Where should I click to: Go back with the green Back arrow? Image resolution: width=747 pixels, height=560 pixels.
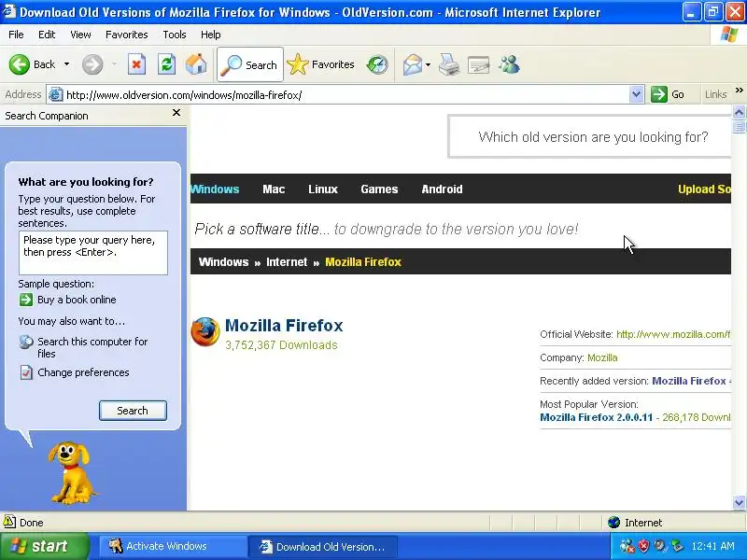tap(32, 64)
